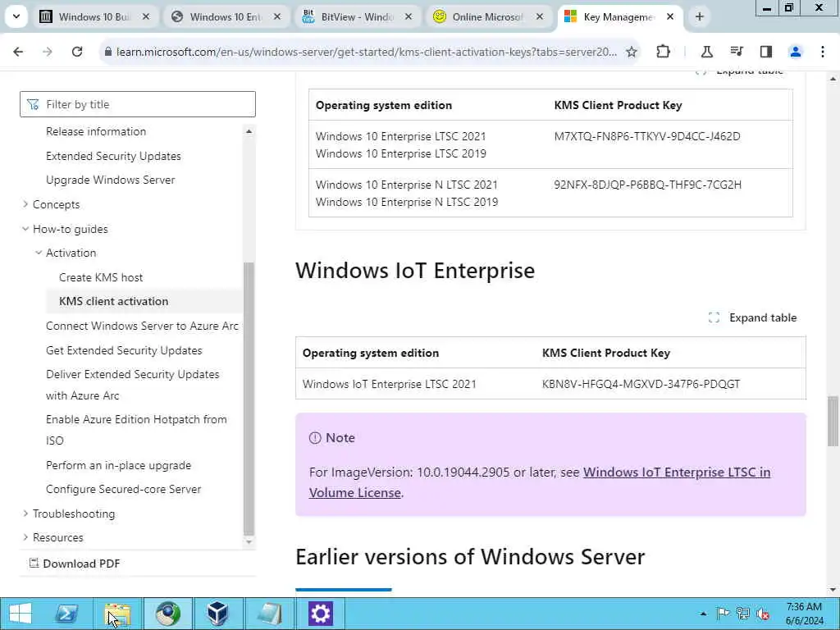Viewport: 840px width, 630px height.
Task: Switch to the Windows 10 Build tab
Action: 94,16
